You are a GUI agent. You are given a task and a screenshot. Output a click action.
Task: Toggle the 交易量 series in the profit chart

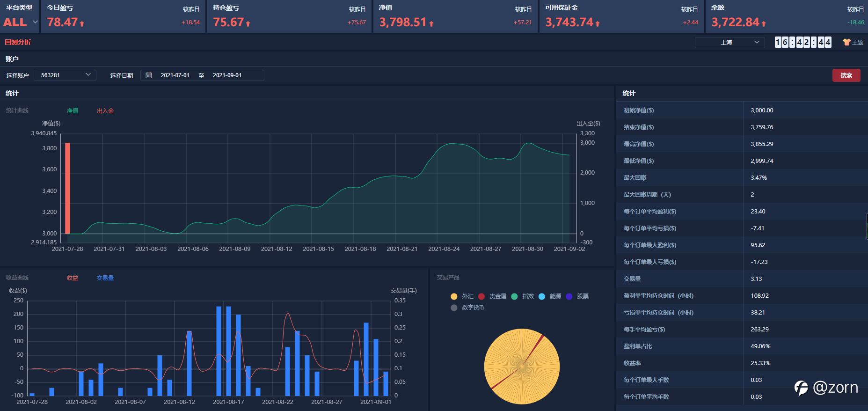(105, 278)
